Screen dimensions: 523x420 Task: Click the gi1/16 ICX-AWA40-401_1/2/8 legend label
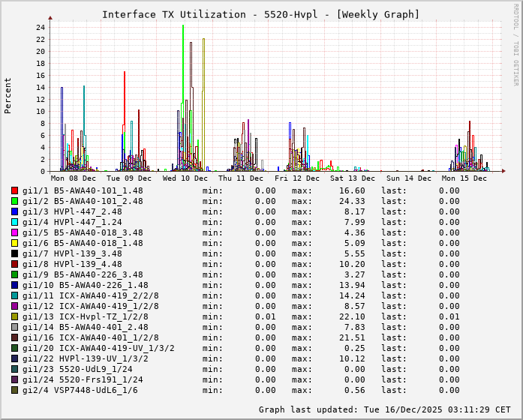point(90,337)
